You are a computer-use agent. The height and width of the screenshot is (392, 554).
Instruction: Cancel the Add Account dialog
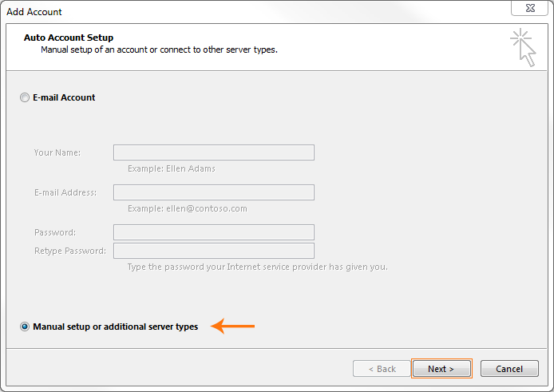point(508,369)
